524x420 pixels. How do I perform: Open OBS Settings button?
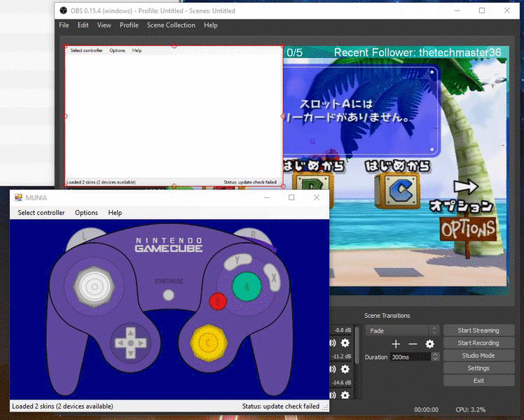tap(478, 368)
